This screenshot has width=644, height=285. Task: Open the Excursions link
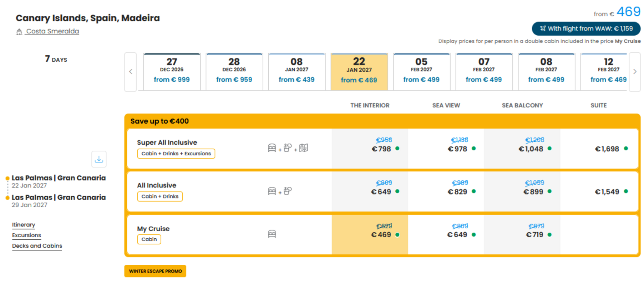[26, 235]
